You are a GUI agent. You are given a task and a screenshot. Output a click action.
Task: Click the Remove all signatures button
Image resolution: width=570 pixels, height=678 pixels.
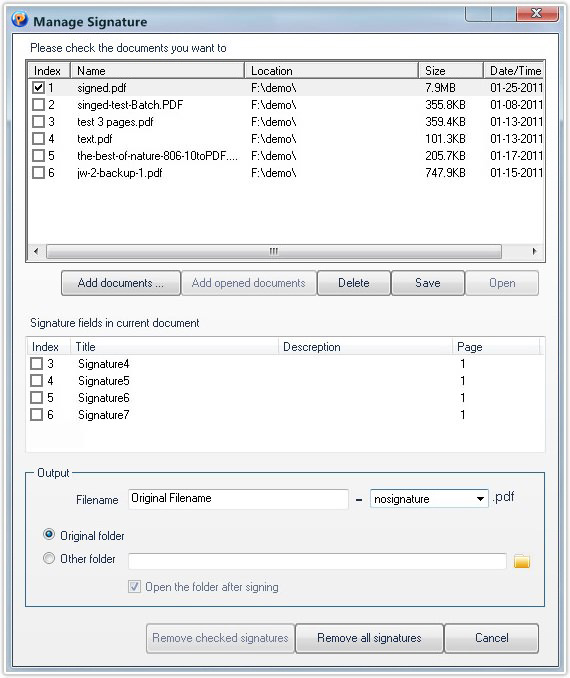point(369,638)
